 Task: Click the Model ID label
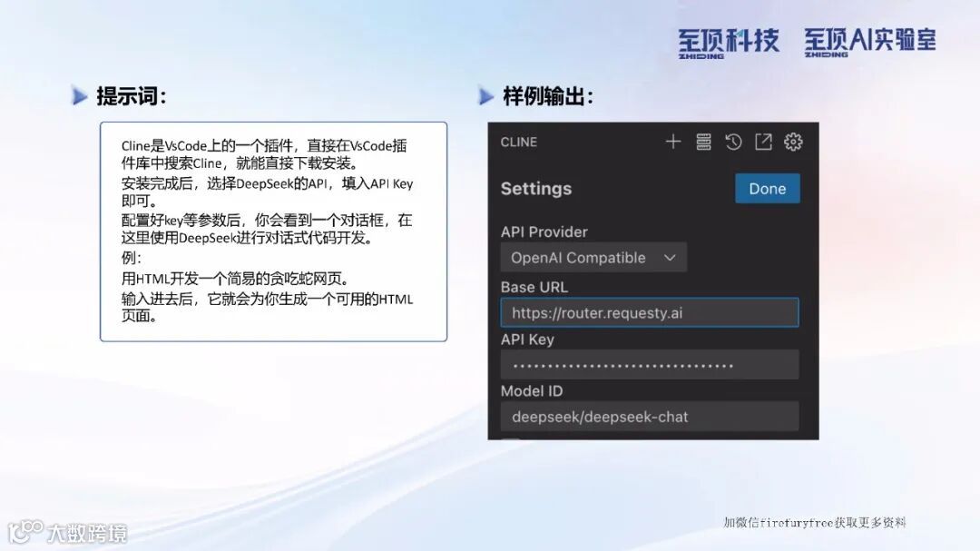532,391
